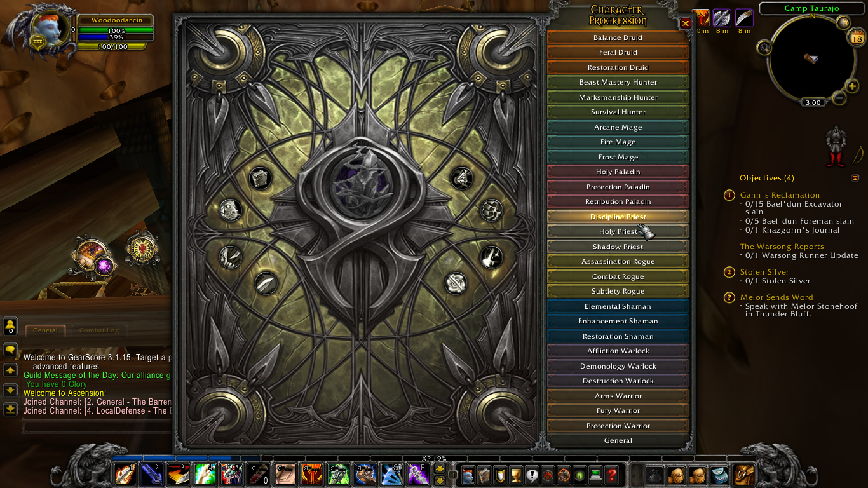The width and height of the screenshot is (868, 488).
Task: Click the chat scroll-to-bottom arrow button
Action: [10, 409]
